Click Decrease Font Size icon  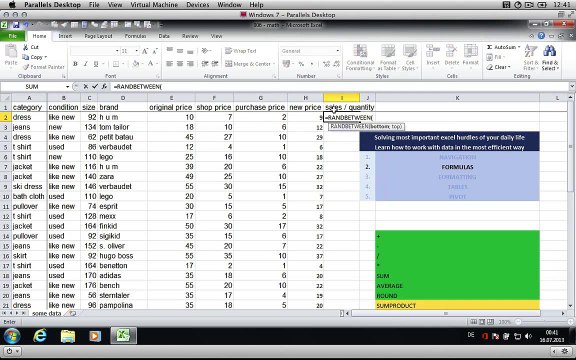[154, 51]
